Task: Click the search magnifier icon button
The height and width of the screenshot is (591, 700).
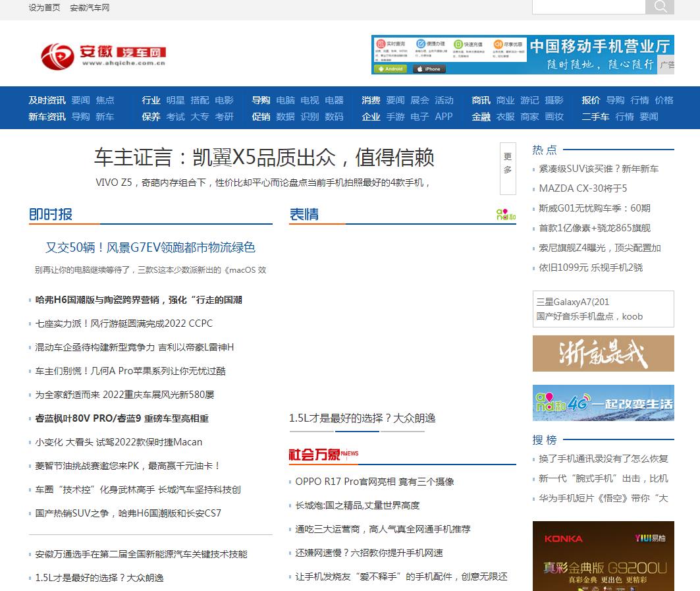Action: point(660,6)
